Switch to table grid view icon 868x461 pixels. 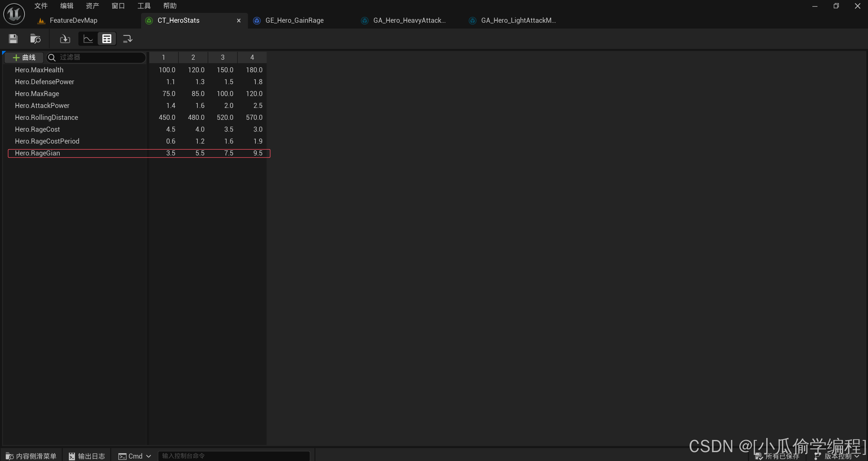[107, 39]
